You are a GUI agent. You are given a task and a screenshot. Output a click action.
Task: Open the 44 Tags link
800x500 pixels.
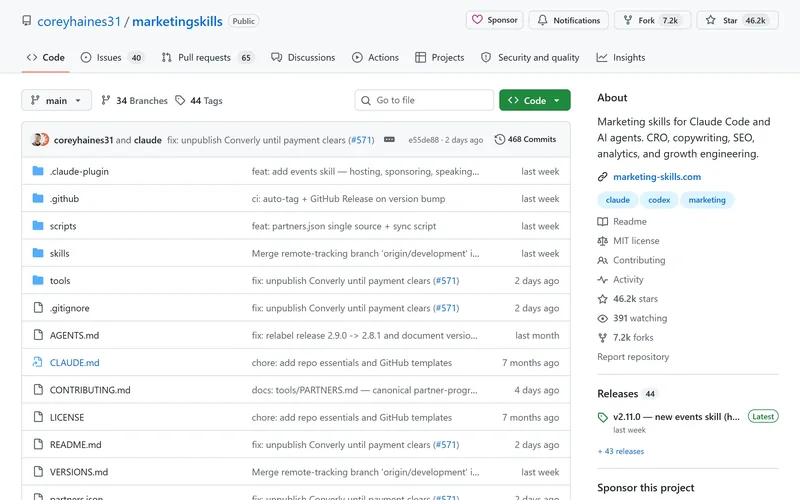[x=199, y=101]
